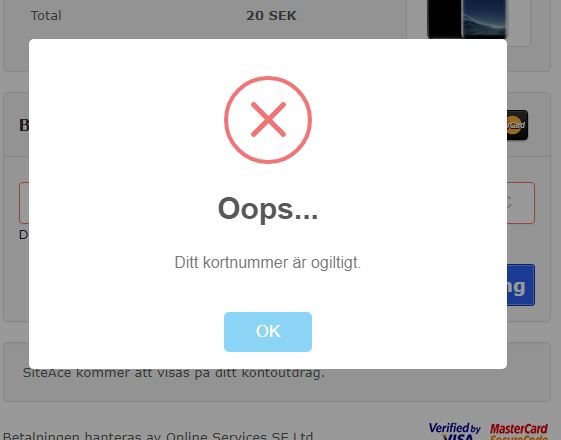Click the dimmed SiteAce info panel

click(277, 387)
